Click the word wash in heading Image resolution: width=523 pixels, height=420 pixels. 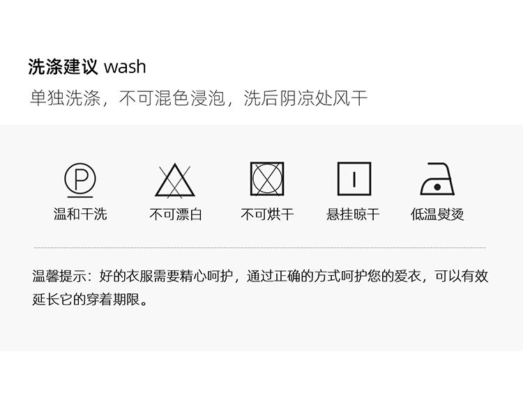(125, 67)
